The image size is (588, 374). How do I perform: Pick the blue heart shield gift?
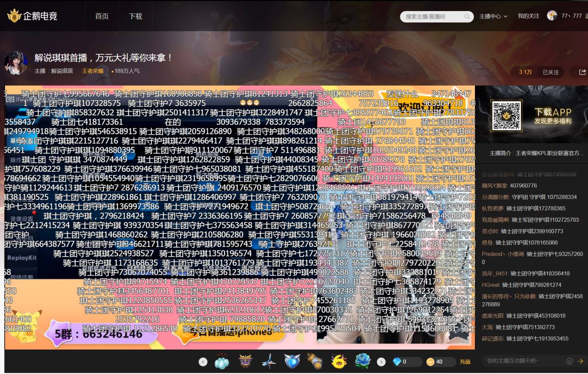[292, 362]
